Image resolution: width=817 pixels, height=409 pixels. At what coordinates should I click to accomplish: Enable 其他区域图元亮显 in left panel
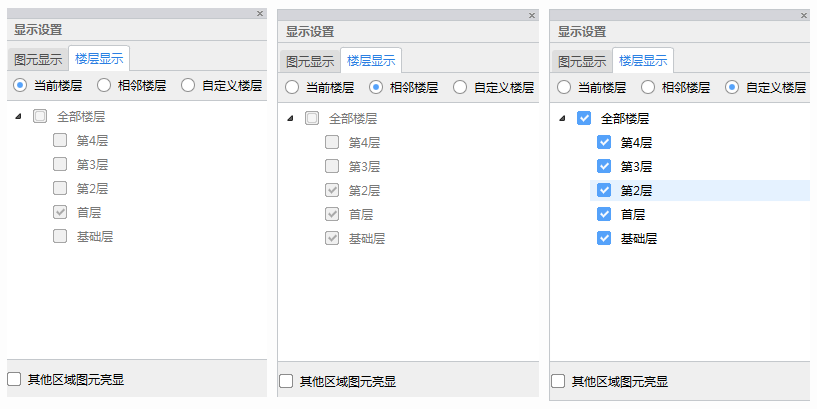[14, 379]
